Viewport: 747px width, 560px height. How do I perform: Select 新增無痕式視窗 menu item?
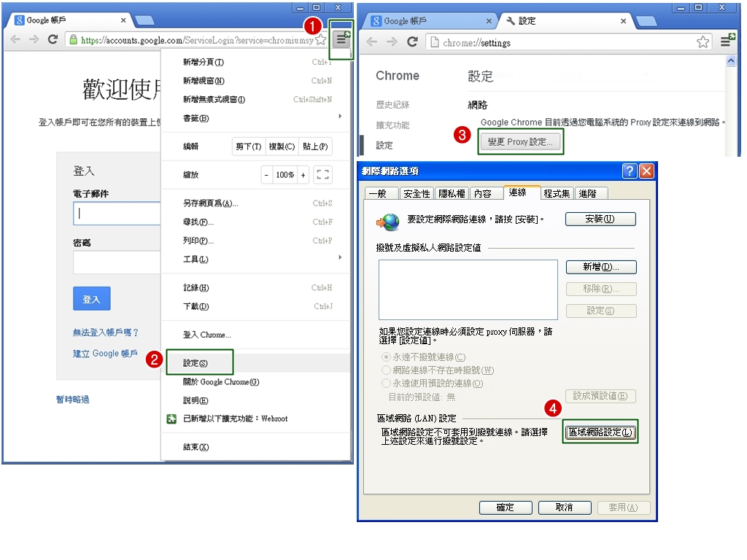[256, 99]
